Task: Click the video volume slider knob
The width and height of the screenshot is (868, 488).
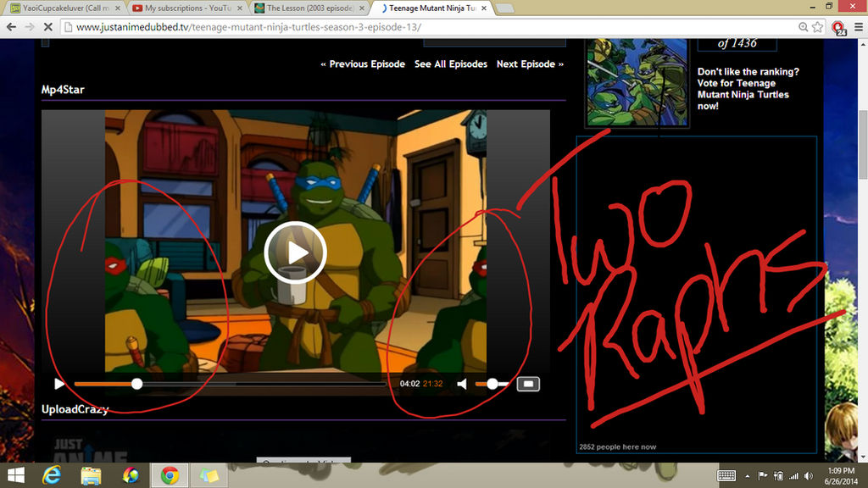Action: pyautogui.click(x=492, y=384)
